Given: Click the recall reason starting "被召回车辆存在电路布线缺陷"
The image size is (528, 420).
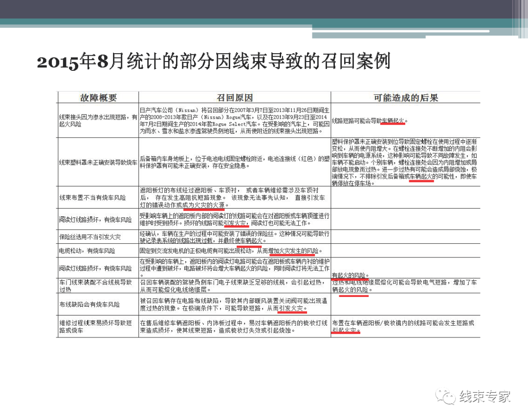Looking at the screenshot, I should click(233, 304).
